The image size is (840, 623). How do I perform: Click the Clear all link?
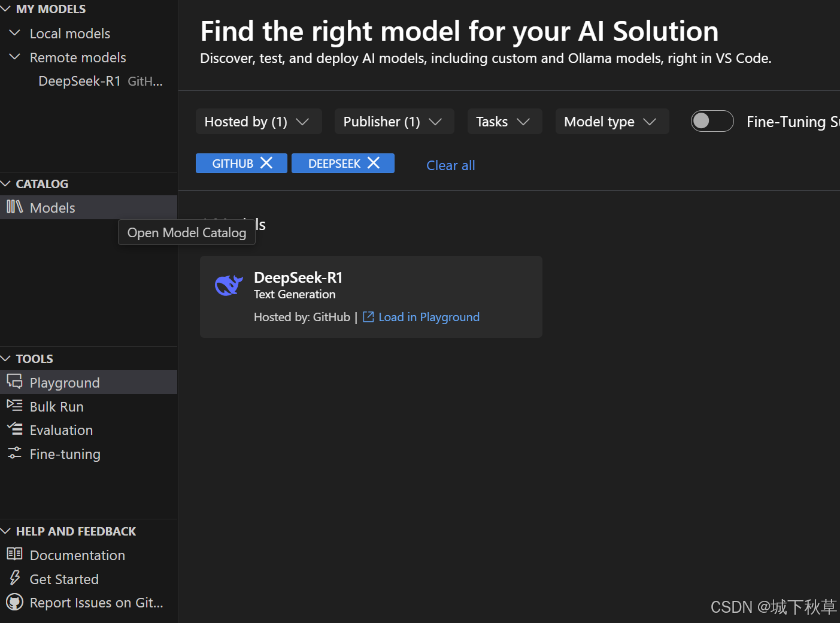450,165
